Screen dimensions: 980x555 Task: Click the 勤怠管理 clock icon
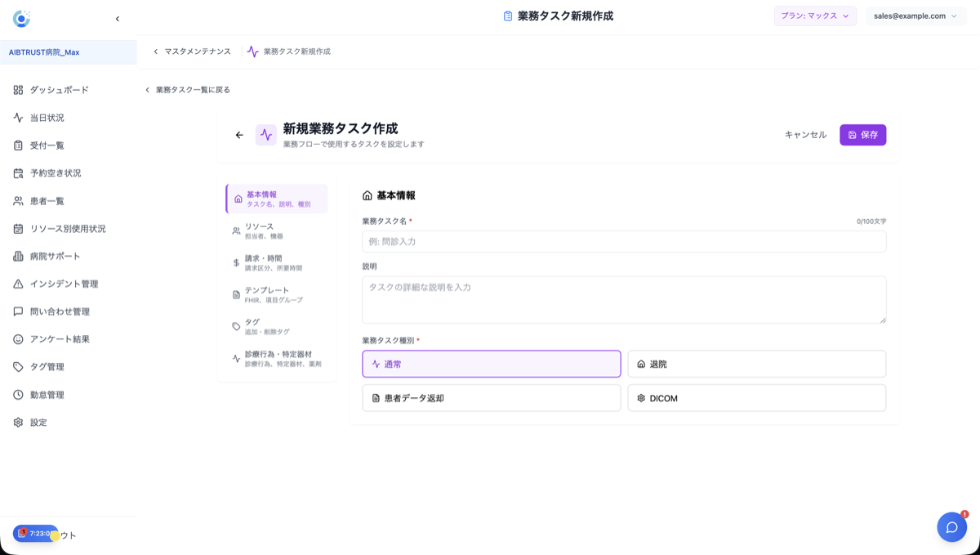(x=16, y=395)
